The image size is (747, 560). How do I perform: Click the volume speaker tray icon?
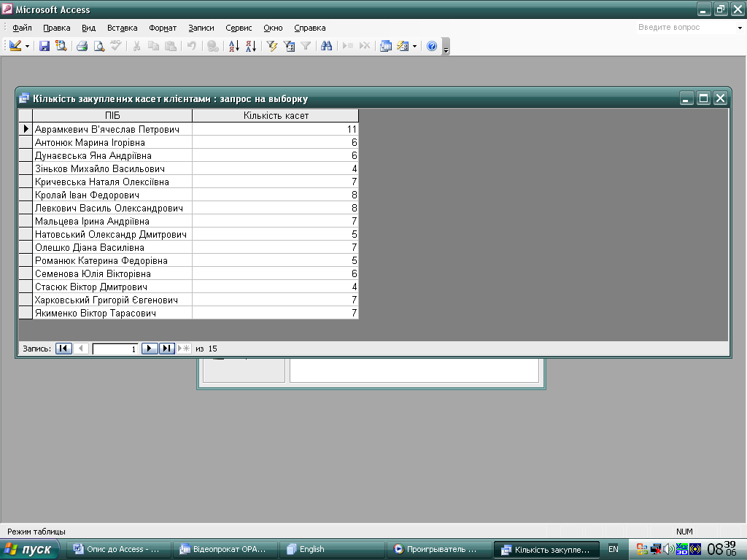point(668,550)
